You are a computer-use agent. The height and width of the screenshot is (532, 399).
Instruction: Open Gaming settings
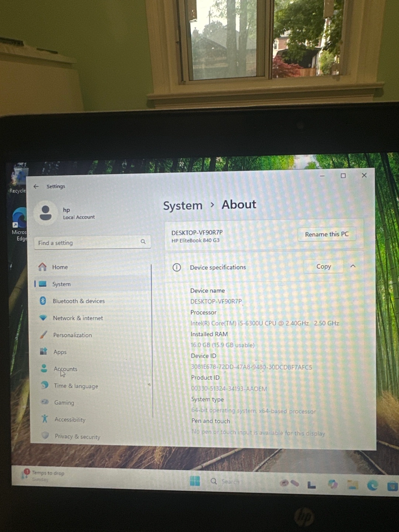pos(64,403)
